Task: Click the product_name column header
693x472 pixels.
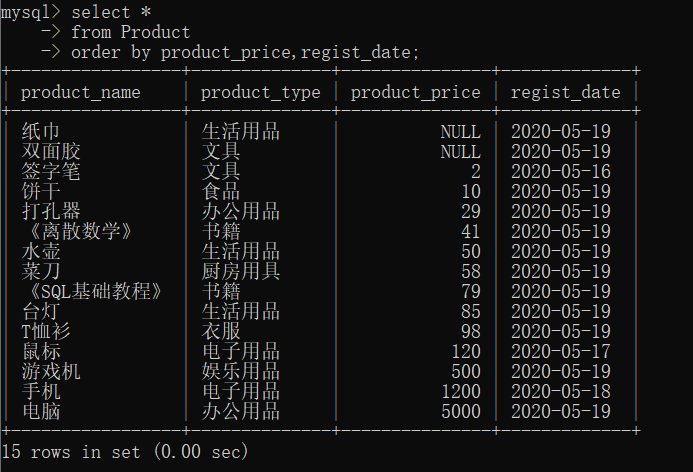Action: 80,92
